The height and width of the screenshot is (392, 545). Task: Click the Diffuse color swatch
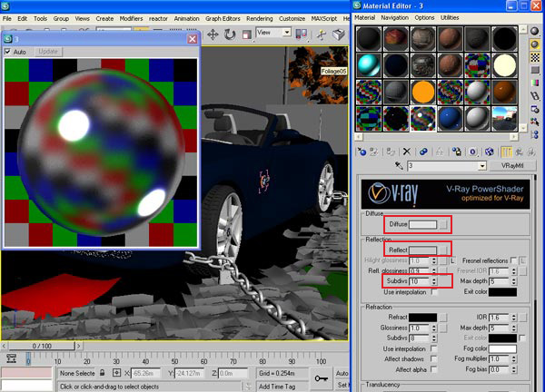click(422, 223)
